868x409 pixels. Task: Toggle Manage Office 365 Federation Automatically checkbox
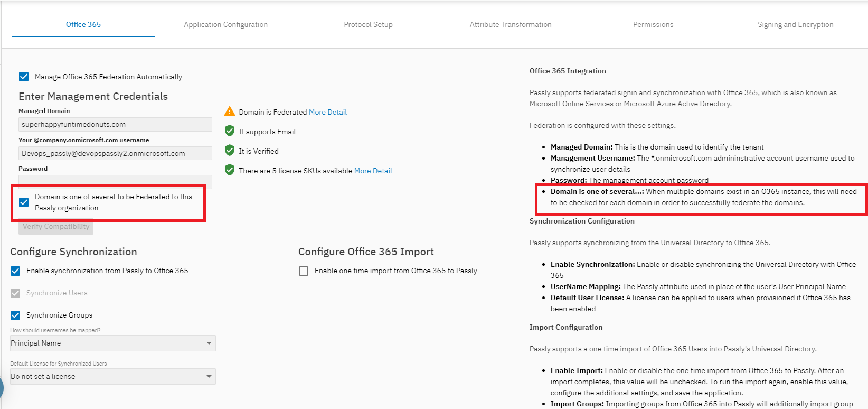pos(24,77)
